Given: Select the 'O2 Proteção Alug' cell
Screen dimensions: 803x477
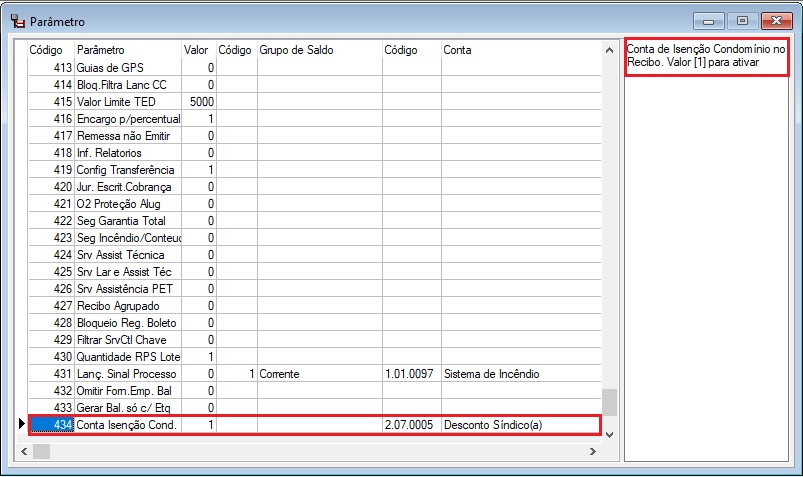Looking at the screenshot, I should (x=128, y=203).
